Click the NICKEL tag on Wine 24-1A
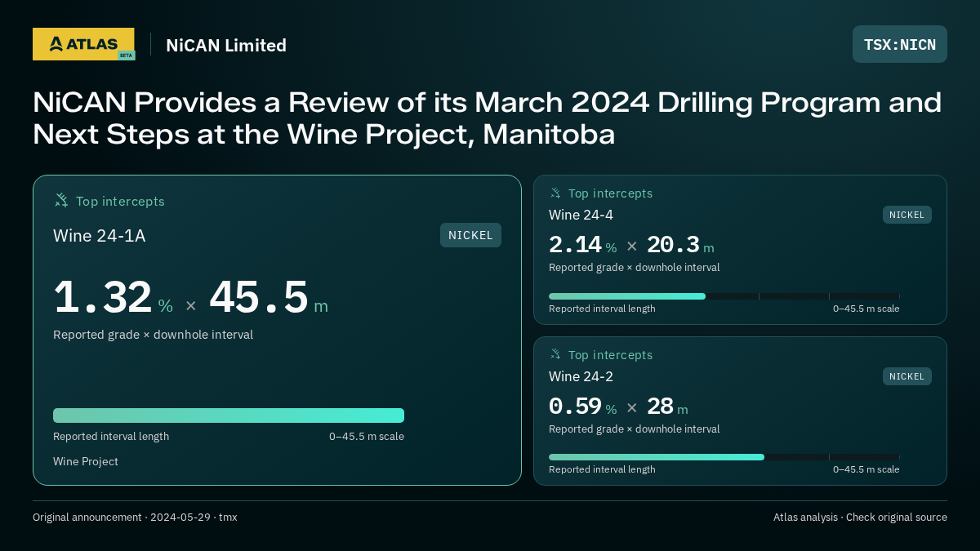 coord(470,235)
